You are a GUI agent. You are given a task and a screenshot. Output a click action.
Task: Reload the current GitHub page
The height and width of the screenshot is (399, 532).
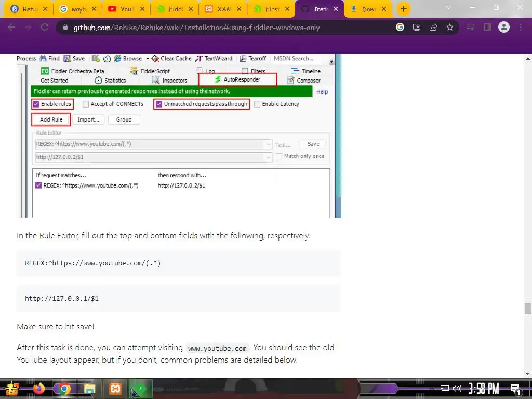pyautogui.click(x=45, y=27)
